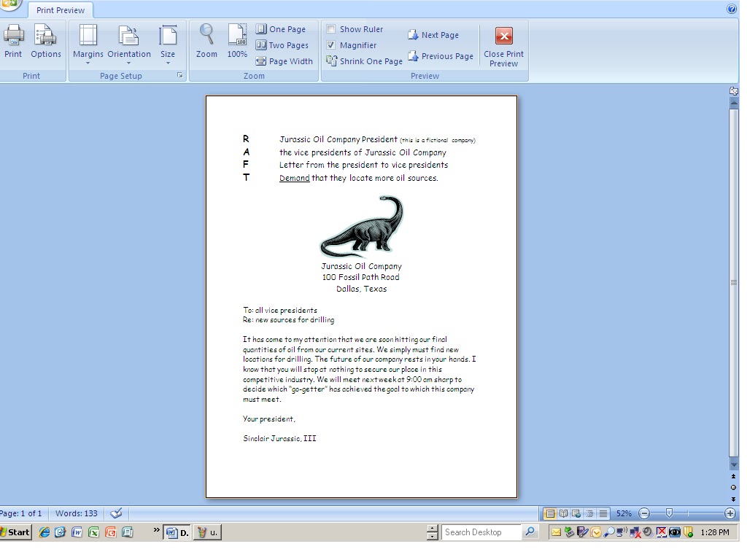Viewport: 747px width, 560px height.
Task: Click Close Print Preview
Action: (503, 47)
